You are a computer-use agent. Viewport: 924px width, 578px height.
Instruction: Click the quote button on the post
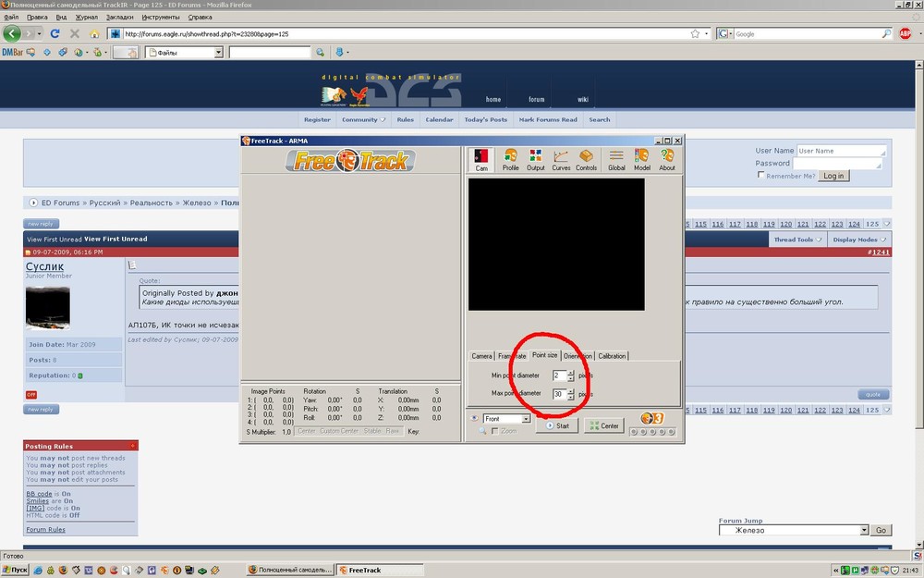coord(873,395)
